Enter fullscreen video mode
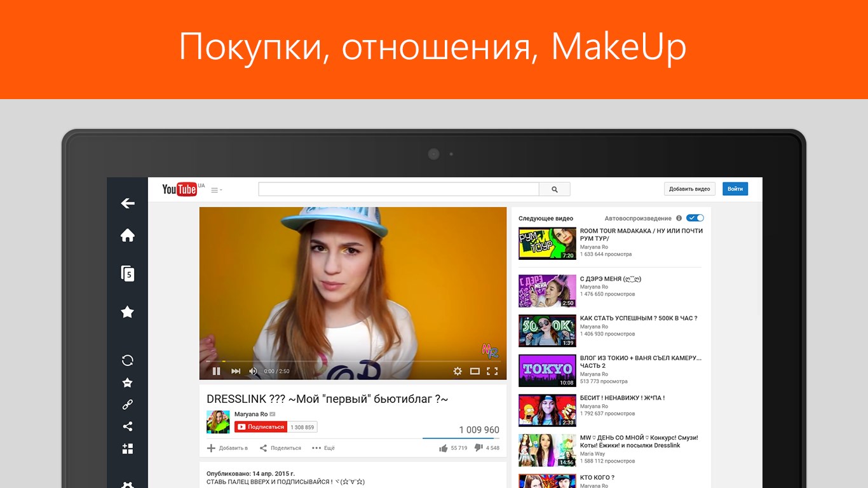The width and height of the screenshot is (868, 488). [x=492, y=371]
